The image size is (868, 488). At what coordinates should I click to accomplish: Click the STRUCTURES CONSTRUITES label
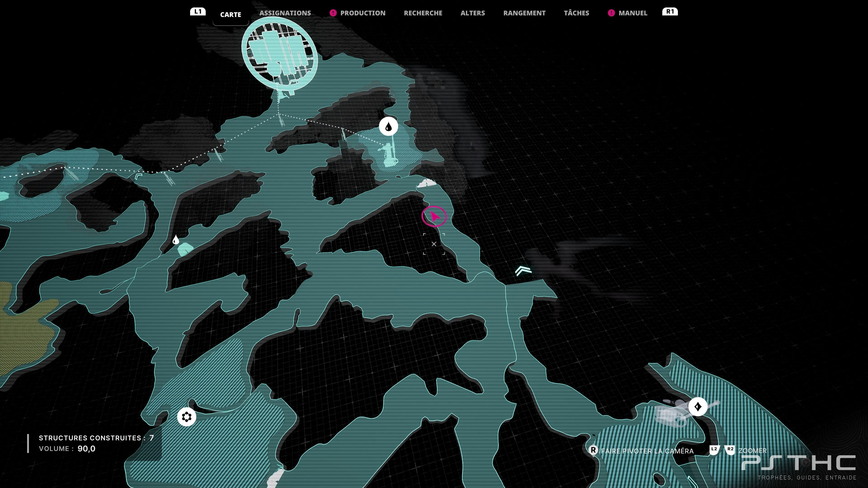90,438
